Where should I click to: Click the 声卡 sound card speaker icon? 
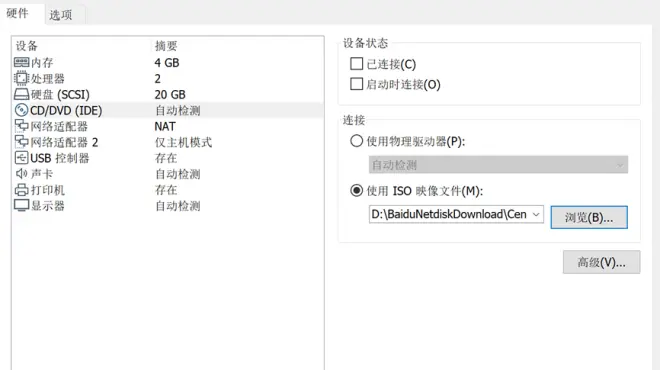pyautogui.click(x=21, y=173)
